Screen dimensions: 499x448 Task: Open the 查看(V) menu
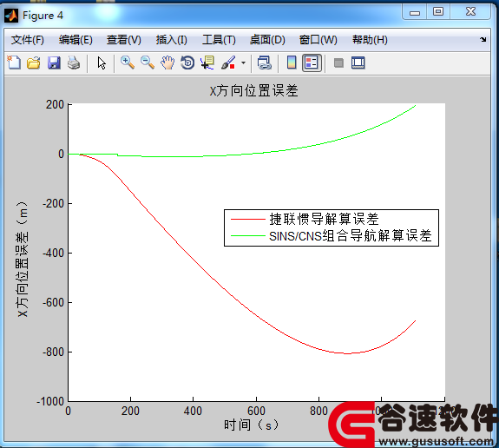point(124,40)
